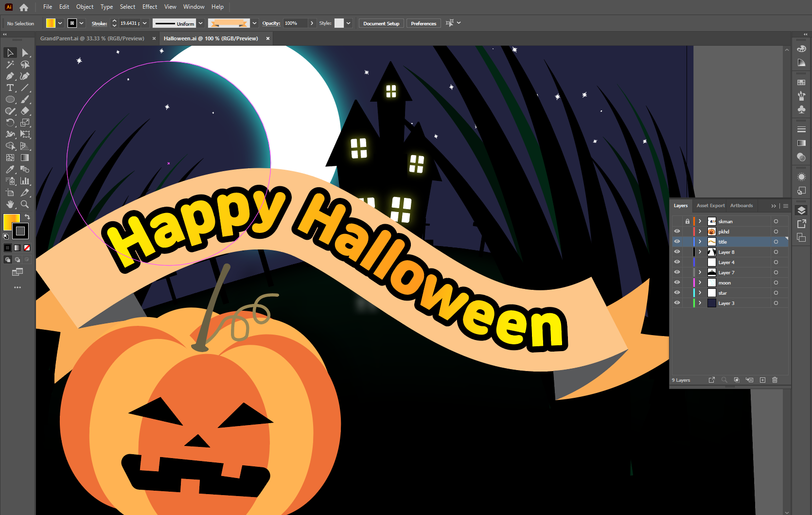Viewport: 812px width, 515px height.
Task: Select the Scale tool
Action: [x=25, y=123]
